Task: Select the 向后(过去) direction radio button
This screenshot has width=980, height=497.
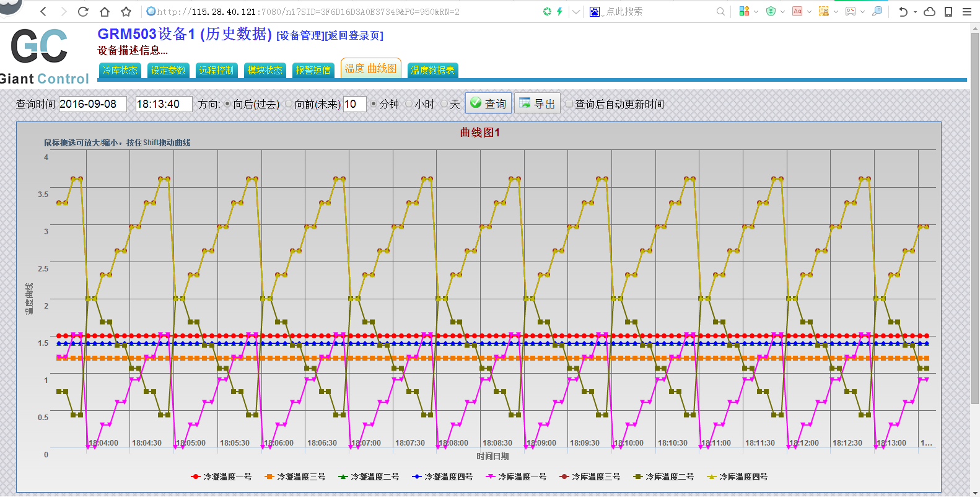Action: 227,104
